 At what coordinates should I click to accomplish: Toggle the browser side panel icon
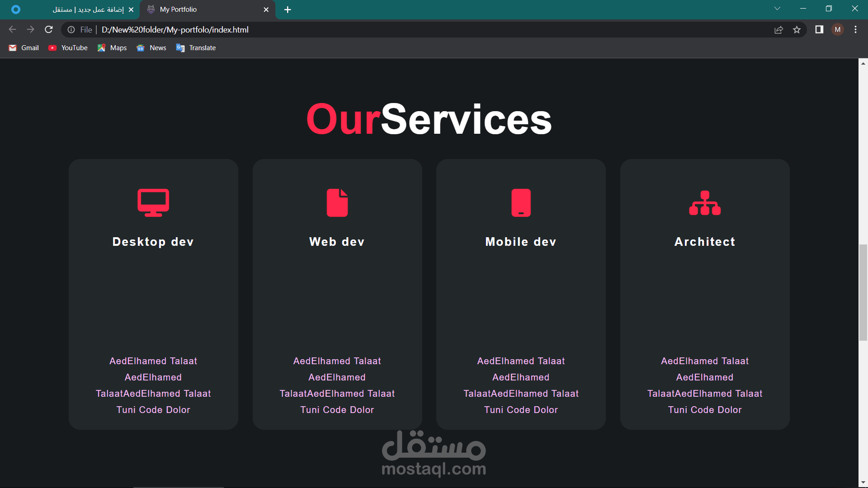point(819,30)
